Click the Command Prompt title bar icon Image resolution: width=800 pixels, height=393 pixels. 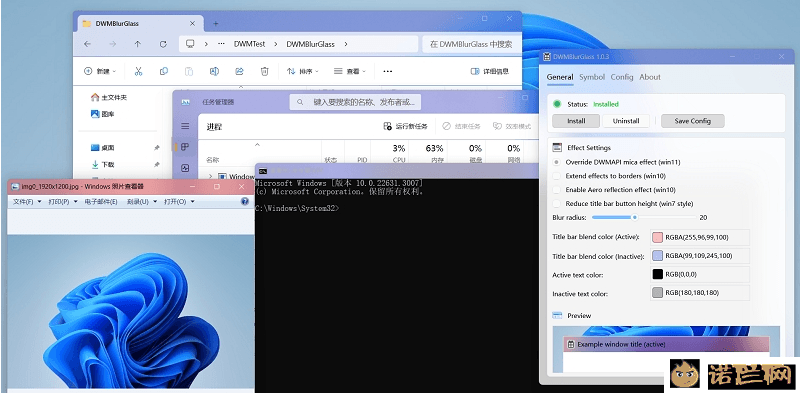pos(263,171)
